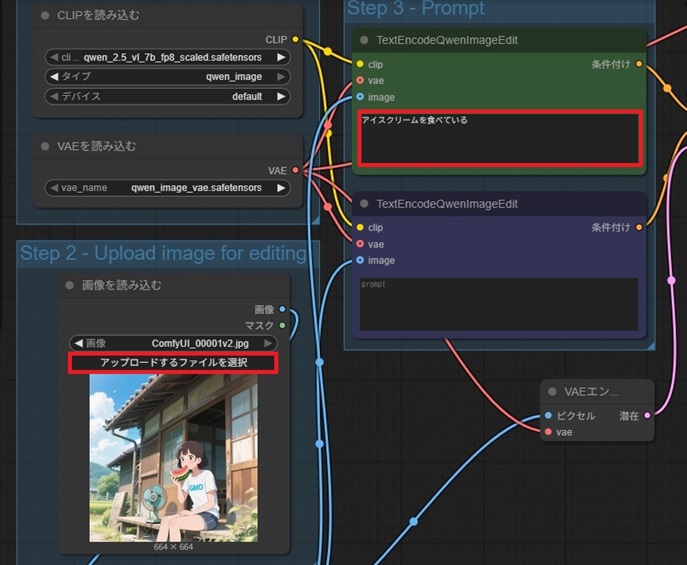Click the アイスクリームを食べている prompt text box
The height and width of the screenshot is (565, 687).
498,138
